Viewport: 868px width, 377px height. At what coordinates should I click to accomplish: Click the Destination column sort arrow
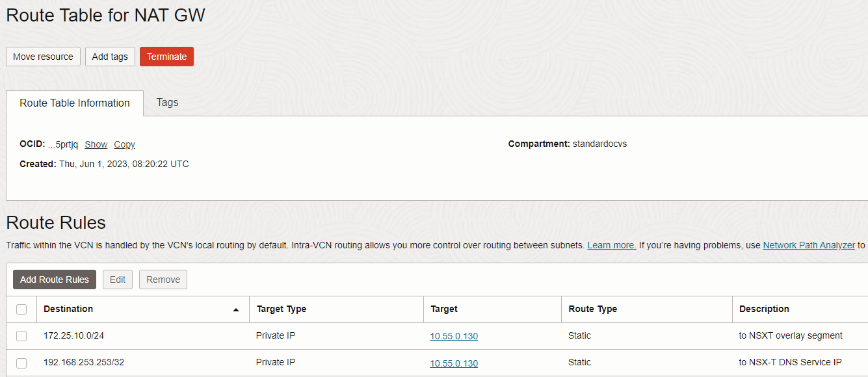coord(235,309)
